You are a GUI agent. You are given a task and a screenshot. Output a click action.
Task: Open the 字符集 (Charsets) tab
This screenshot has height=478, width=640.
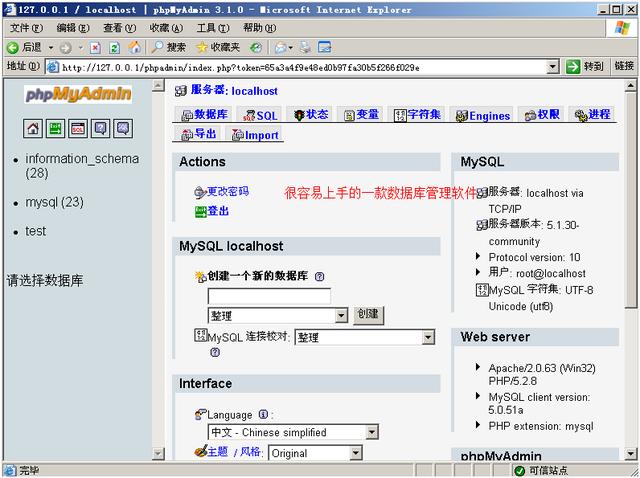417,115
